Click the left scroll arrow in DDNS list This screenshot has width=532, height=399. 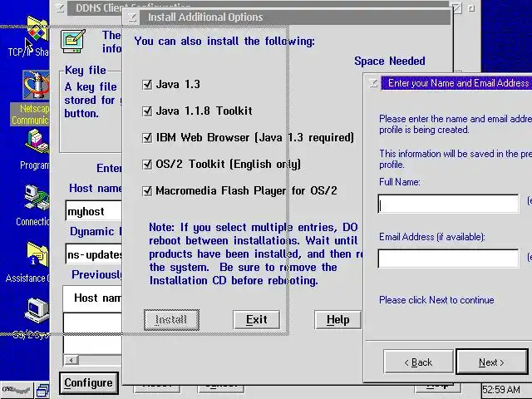(71, 360)
